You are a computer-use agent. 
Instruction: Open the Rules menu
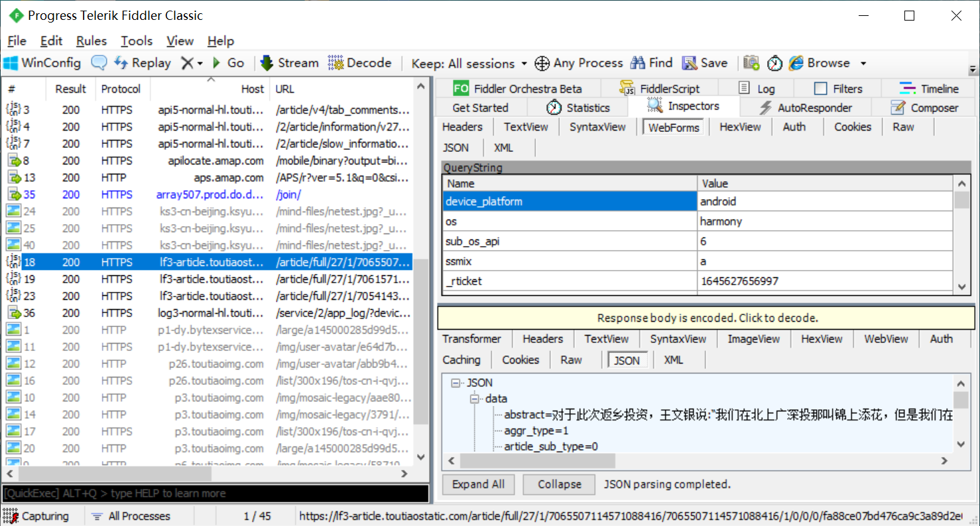tap(91, 40)
